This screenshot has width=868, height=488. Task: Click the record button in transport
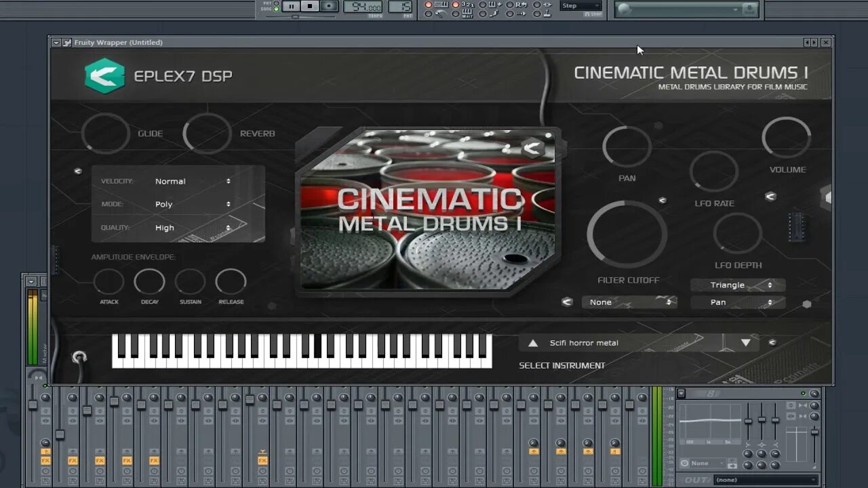(x=329, y=6)
